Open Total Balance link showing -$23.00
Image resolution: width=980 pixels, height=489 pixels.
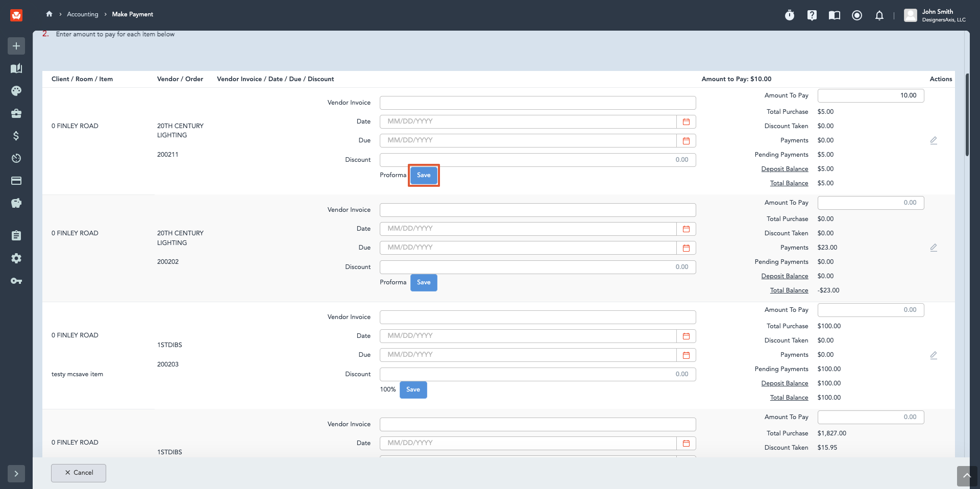click(789, 290)
